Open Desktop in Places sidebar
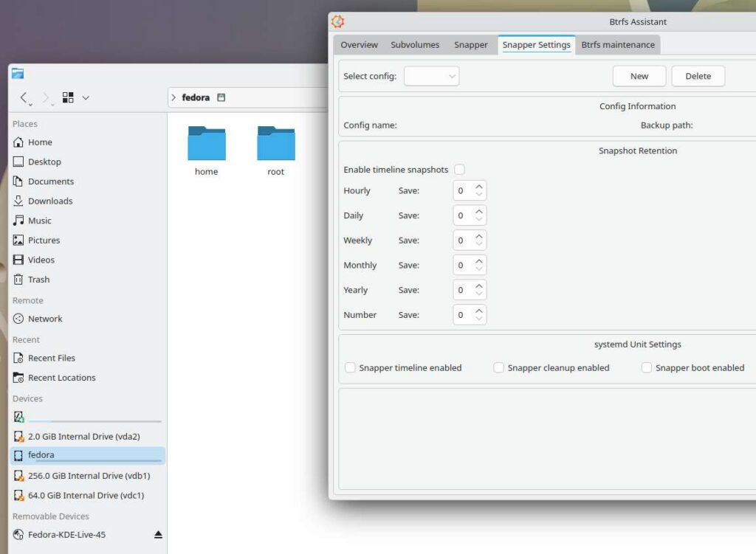 (87, 162)
